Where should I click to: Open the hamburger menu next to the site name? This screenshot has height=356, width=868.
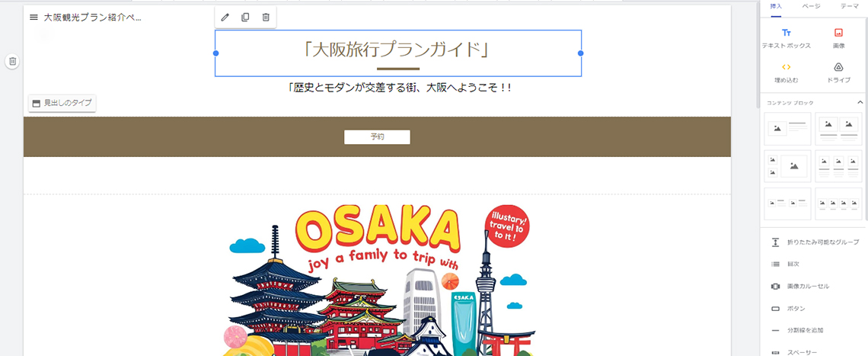34,18
